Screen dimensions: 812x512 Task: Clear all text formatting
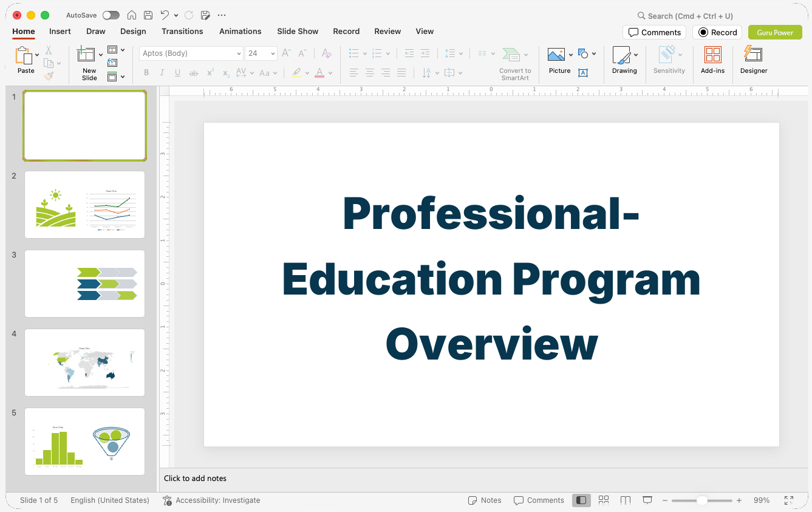tap(327, 53)
